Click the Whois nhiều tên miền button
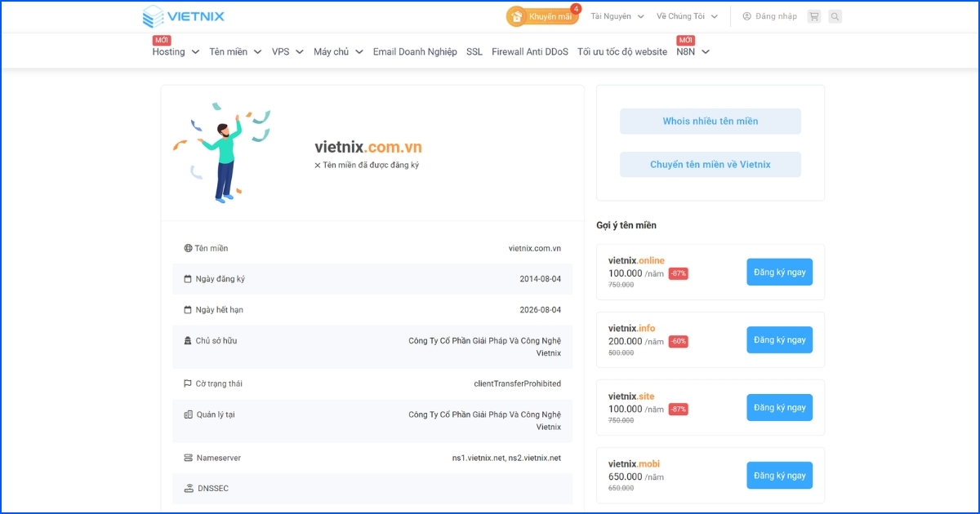 coord(710,121)
